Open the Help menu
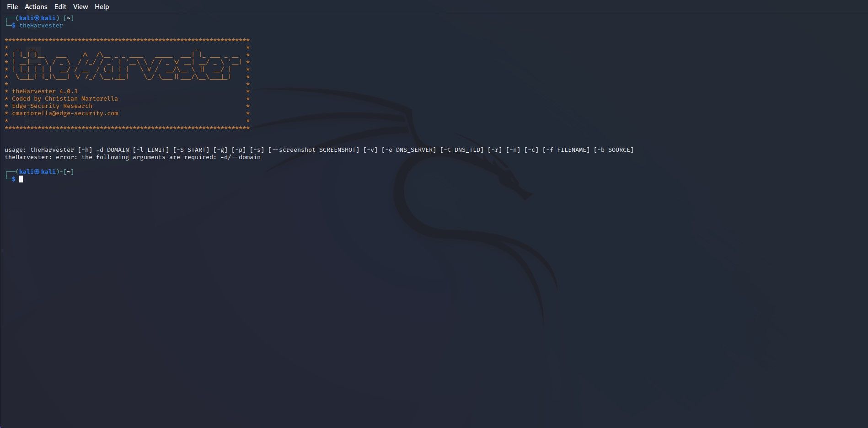868x428 pixels. (x=102, y=7)
